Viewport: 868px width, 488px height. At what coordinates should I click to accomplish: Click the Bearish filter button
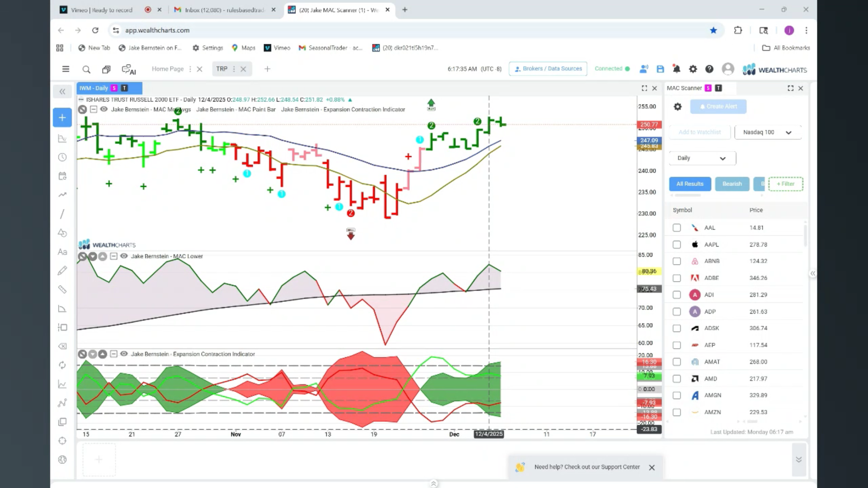732,184
